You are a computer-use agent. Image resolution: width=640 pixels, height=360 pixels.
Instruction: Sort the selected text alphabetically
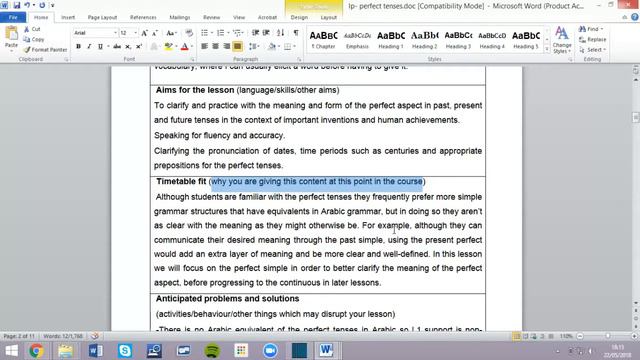pyautogui.click(x=280, y=33)
